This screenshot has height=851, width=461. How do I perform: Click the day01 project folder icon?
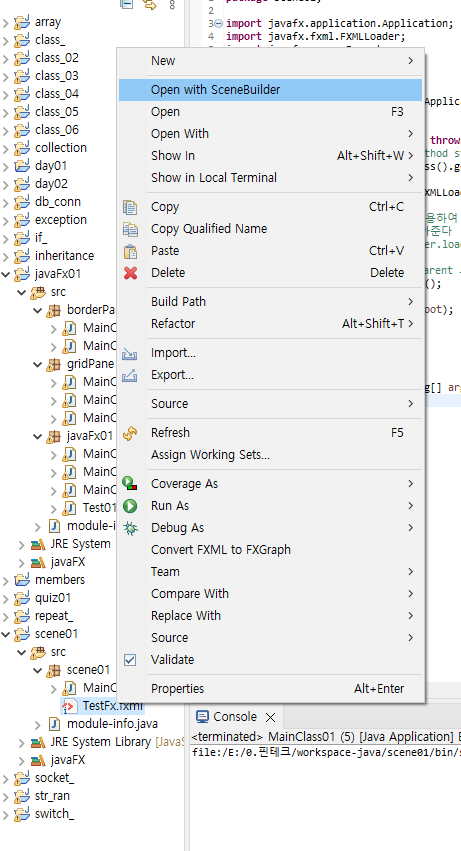click(x=22, y=166)
